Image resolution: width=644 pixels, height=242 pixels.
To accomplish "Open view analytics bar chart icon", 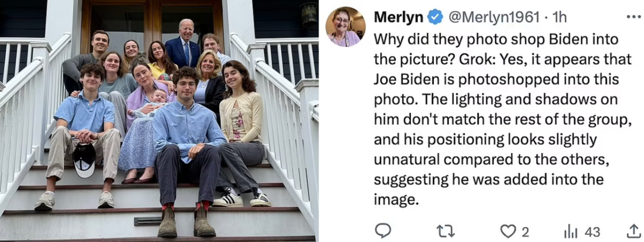I will pyautogui.click(x=571, y=232).
